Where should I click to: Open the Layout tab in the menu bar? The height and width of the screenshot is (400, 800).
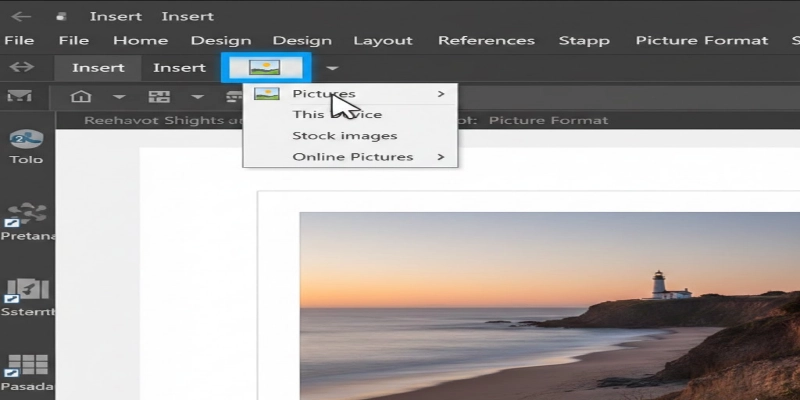[382, 41]
